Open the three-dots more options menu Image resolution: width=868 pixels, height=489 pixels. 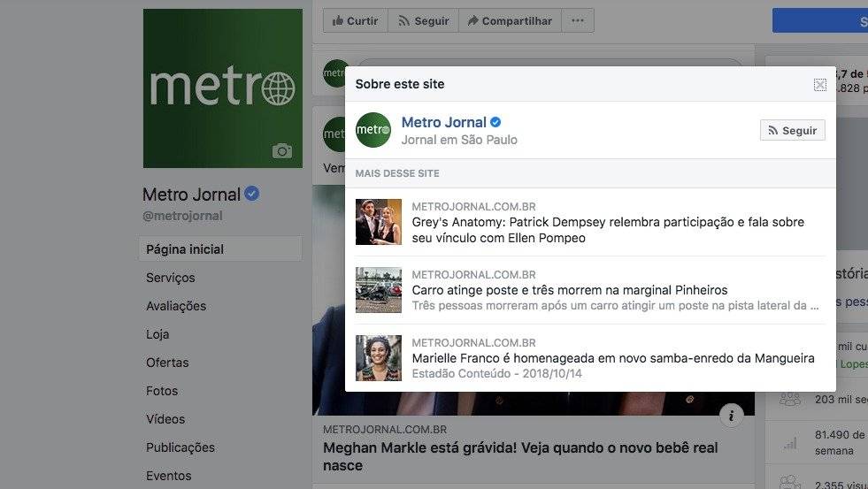tap(578, 21)
